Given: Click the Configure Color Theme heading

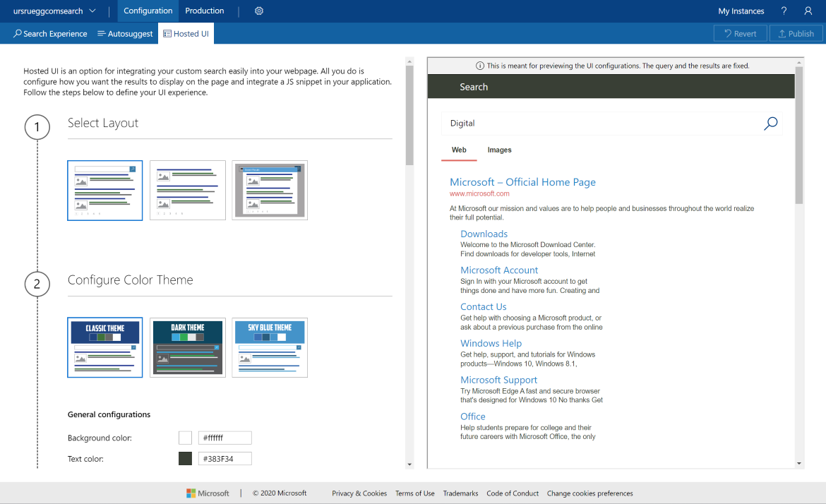Looking at the screenshot, I should point(130,280).
